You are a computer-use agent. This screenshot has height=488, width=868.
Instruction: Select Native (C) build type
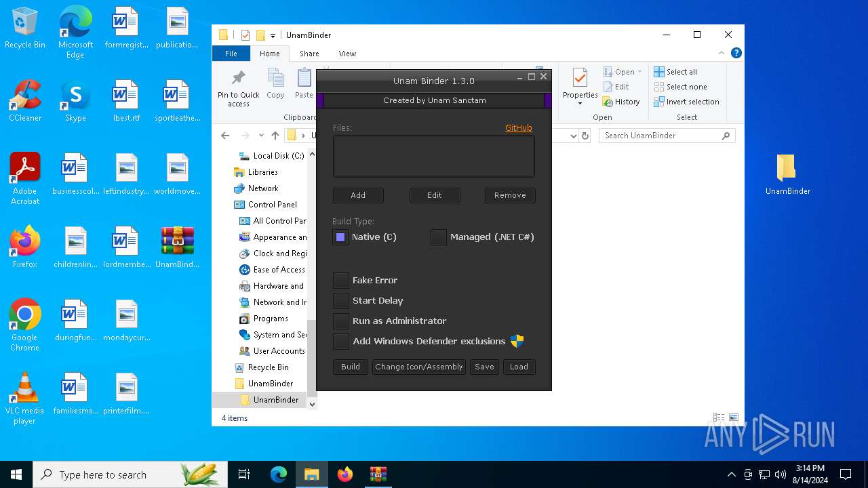tap(340, 237)
